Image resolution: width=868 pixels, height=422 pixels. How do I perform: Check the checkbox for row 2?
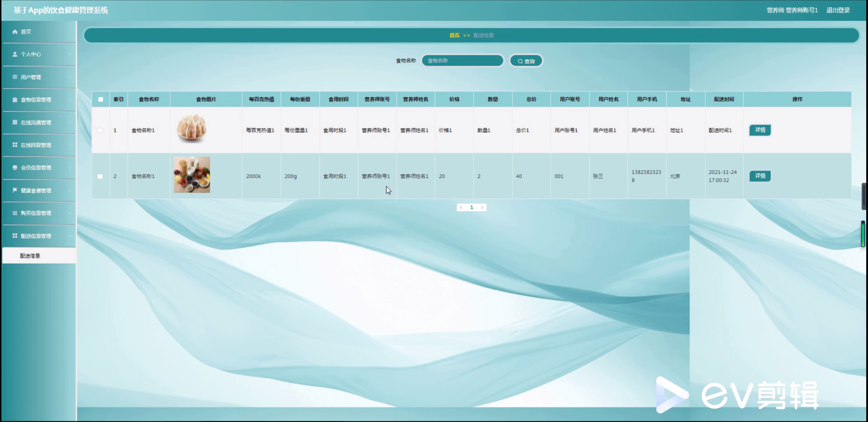(x=100, y=176)
